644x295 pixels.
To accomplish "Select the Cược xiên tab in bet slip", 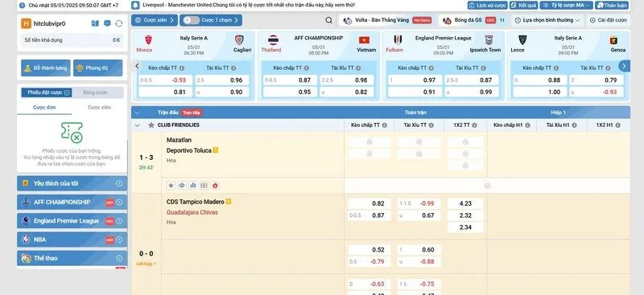I will pos(99,108).
